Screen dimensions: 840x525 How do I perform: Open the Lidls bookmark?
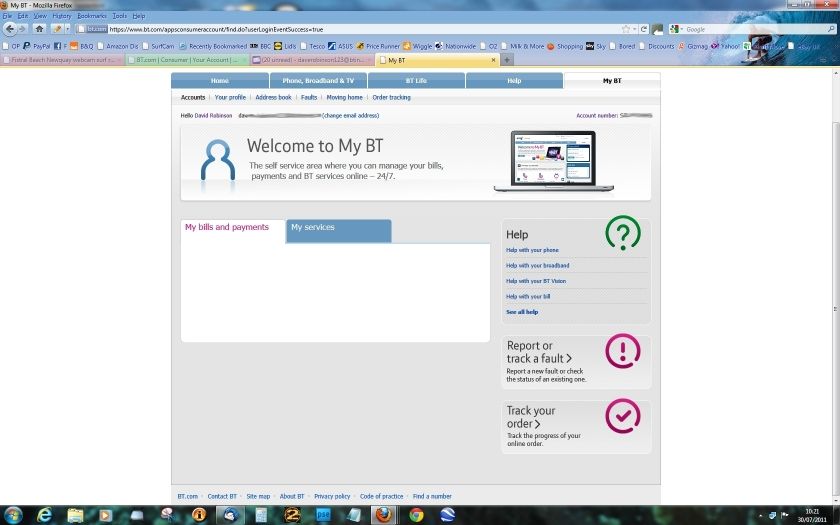pyautogui.click(x=285, y=46)
